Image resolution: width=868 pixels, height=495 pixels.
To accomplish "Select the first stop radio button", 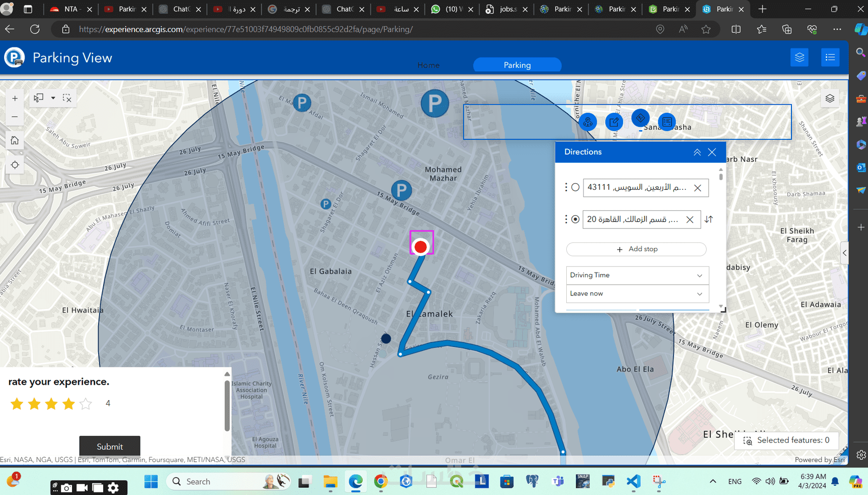I will click(575, 187).
